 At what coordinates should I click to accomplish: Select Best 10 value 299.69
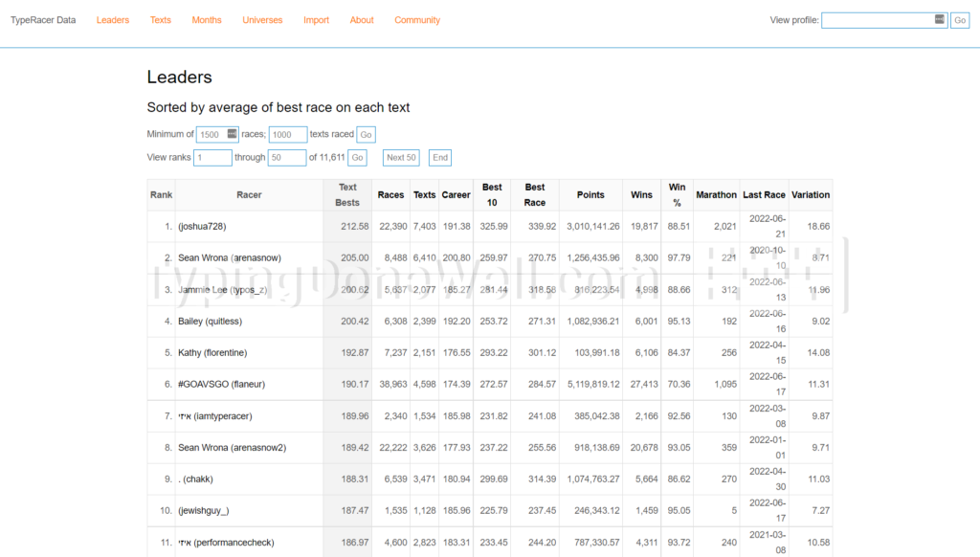[x=494, y=479]
